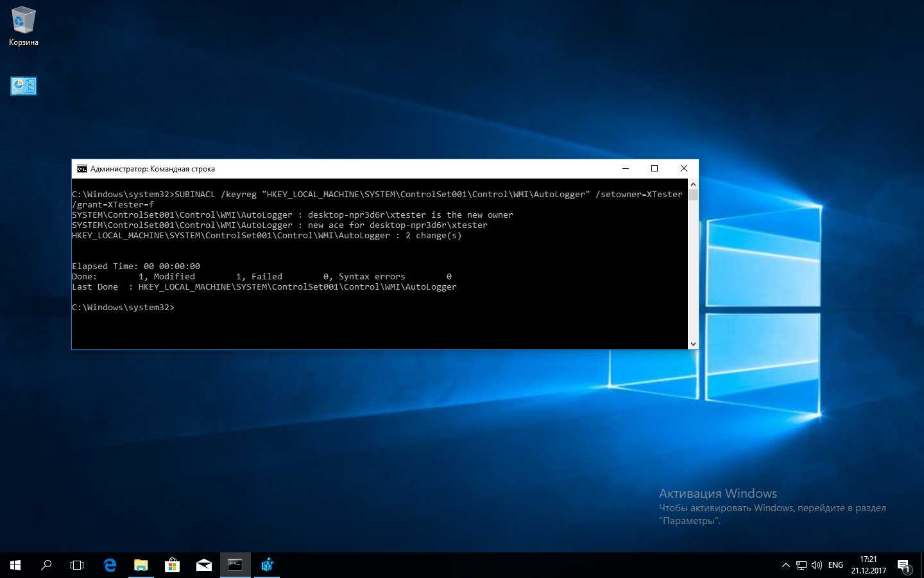Screen dimensions: 924x578
Task: Open the Windows Start menu
Action: coord(15,565)
